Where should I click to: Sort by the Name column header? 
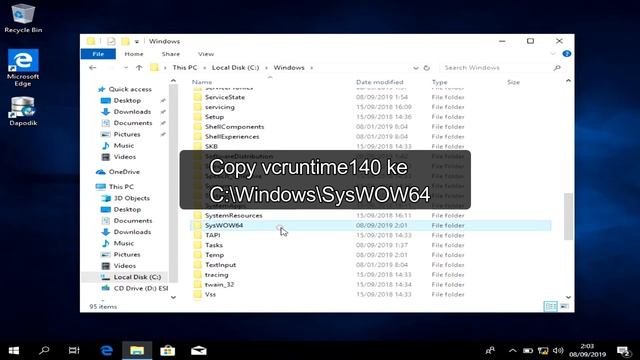point(202,82)
